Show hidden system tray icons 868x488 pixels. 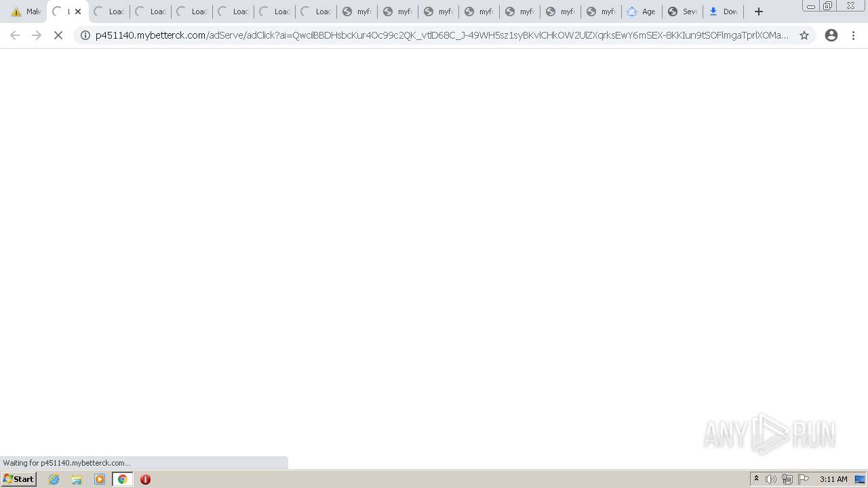pos(756,479)
